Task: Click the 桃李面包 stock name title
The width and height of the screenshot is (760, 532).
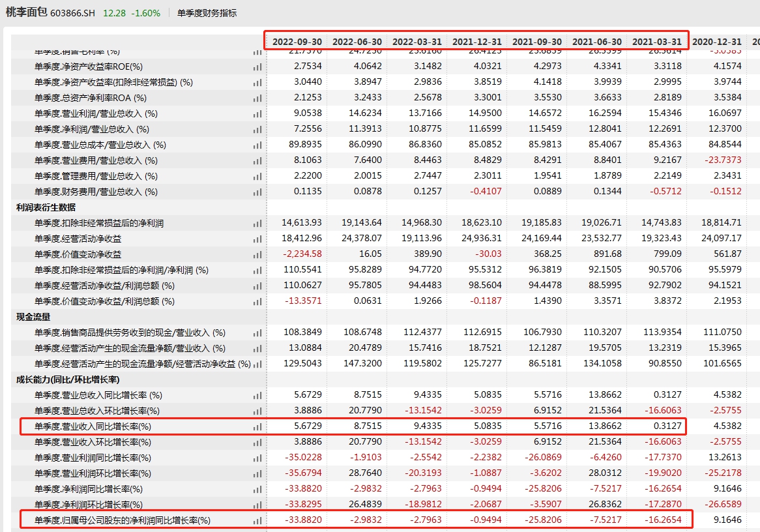Action: 26,12
